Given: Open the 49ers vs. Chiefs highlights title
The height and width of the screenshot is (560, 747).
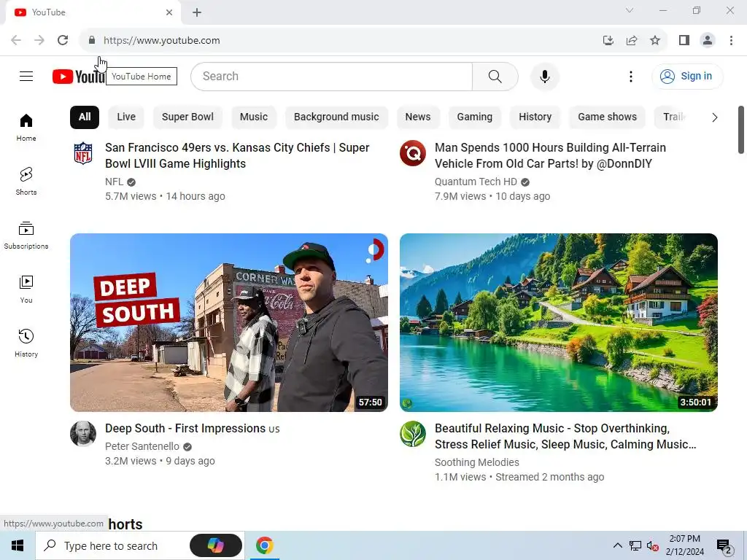Looking at the screenshot, I should point(237,156).
